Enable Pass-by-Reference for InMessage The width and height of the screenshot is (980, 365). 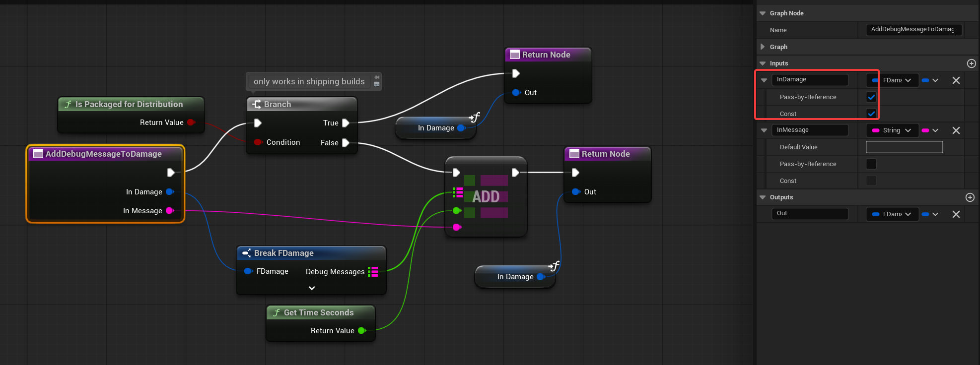tap(871, 164)
